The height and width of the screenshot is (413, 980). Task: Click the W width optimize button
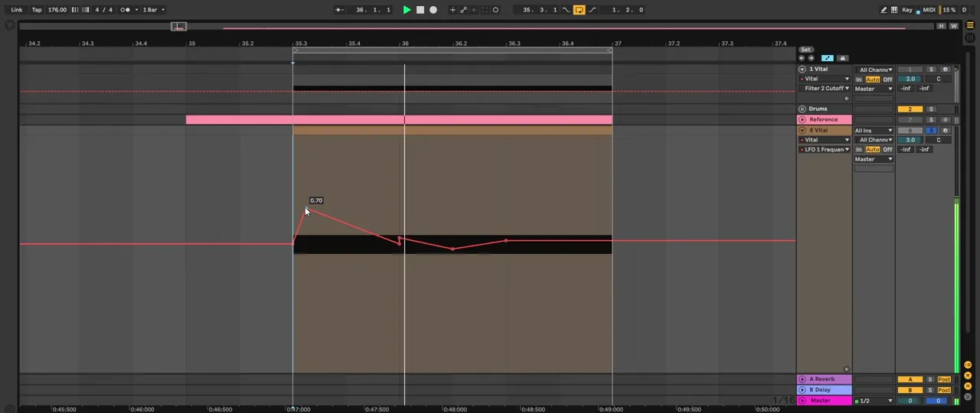(954, 26)
